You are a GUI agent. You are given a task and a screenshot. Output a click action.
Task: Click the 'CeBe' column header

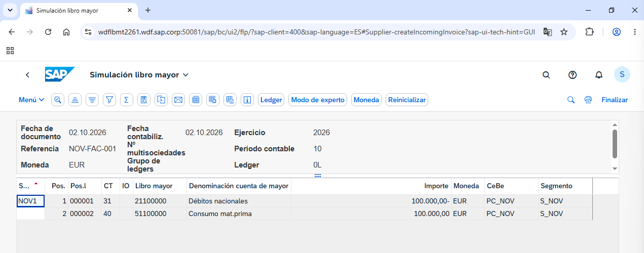tap(511, 186)
